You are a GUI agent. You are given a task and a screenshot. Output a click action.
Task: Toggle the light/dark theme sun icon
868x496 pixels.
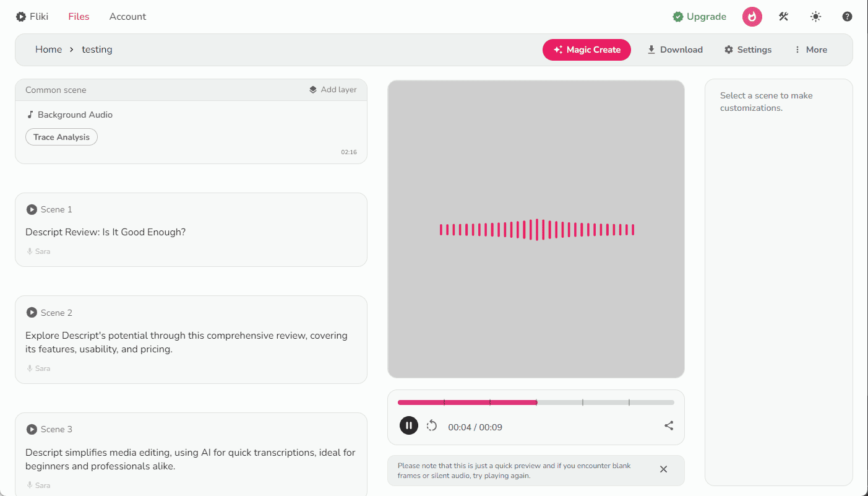point(816,17)
